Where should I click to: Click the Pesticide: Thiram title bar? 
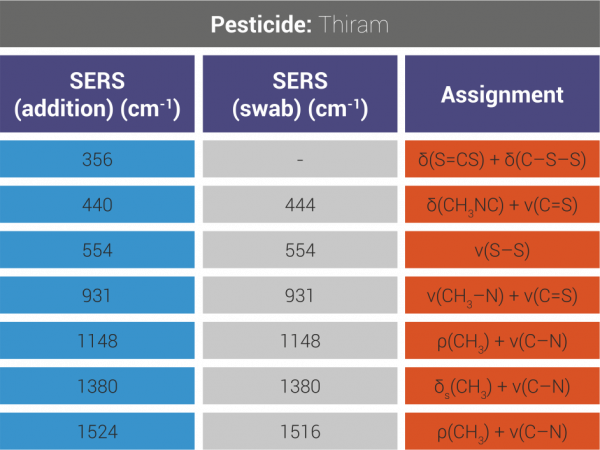pos(300,24)
